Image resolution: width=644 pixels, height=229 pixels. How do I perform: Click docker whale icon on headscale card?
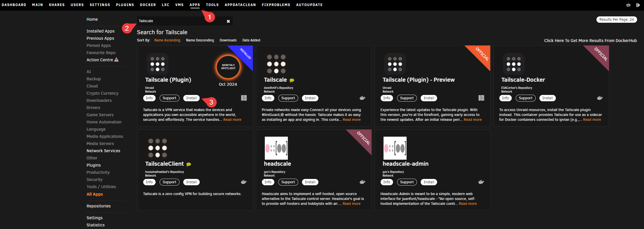pyautogui.click(x=362, y=182)
